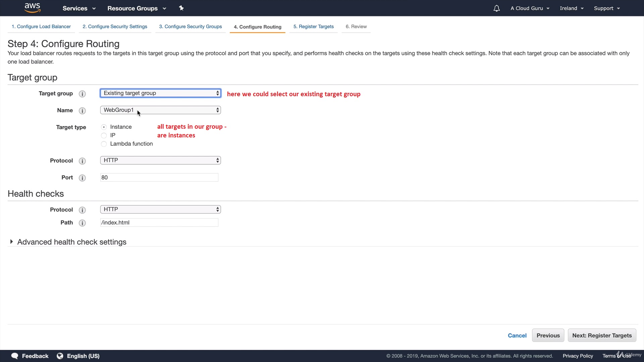Click the Cancel link

click(x=517, y=336)
